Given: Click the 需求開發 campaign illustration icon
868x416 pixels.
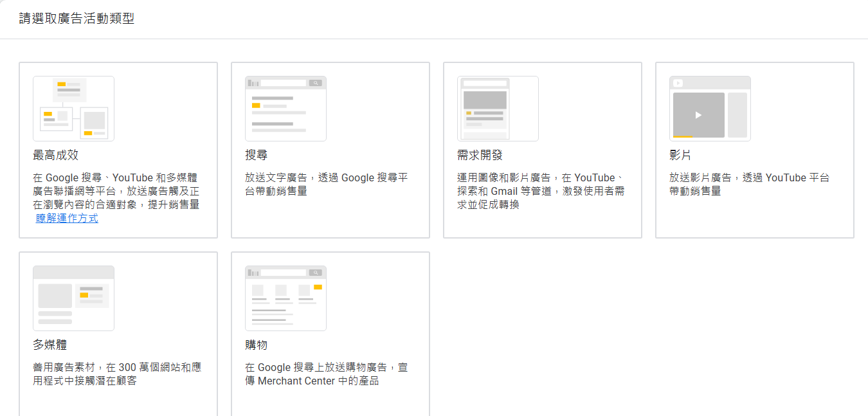Looking at the screenshot, I should click(x=498, y=109).
